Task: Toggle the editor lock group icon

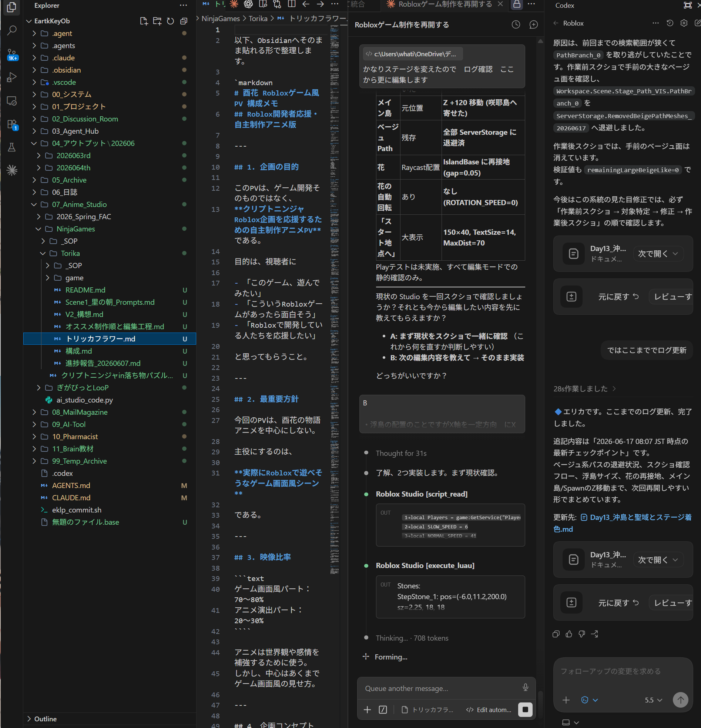Action: click(x=516, y=4)
